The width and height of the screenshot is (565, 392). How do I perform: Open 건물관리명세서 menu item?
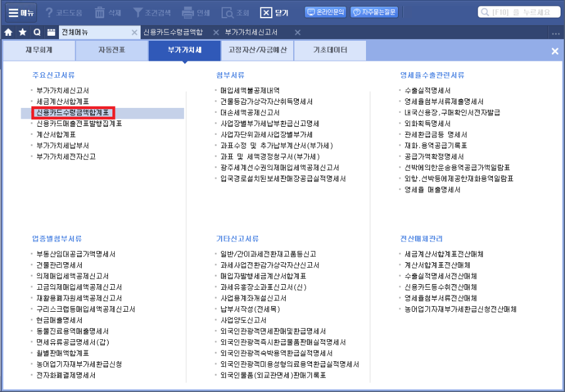60,265
